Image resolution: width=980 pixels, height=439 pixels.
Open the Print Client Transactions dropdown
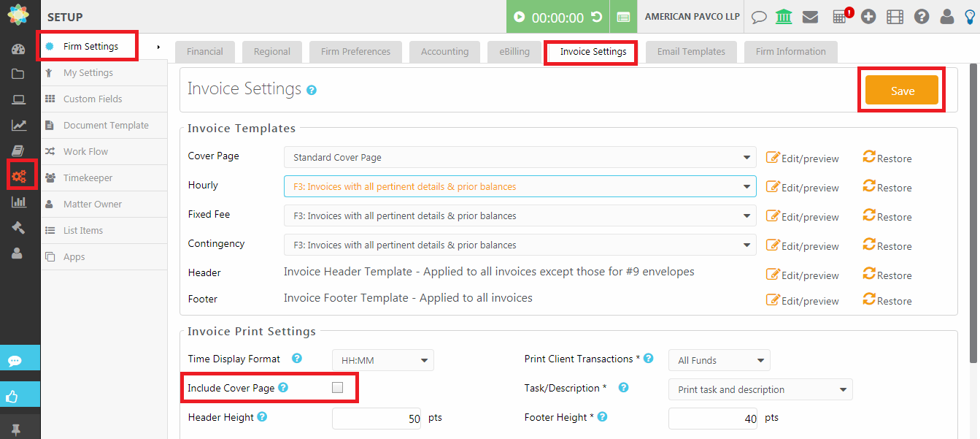click(x=719, y=360)
